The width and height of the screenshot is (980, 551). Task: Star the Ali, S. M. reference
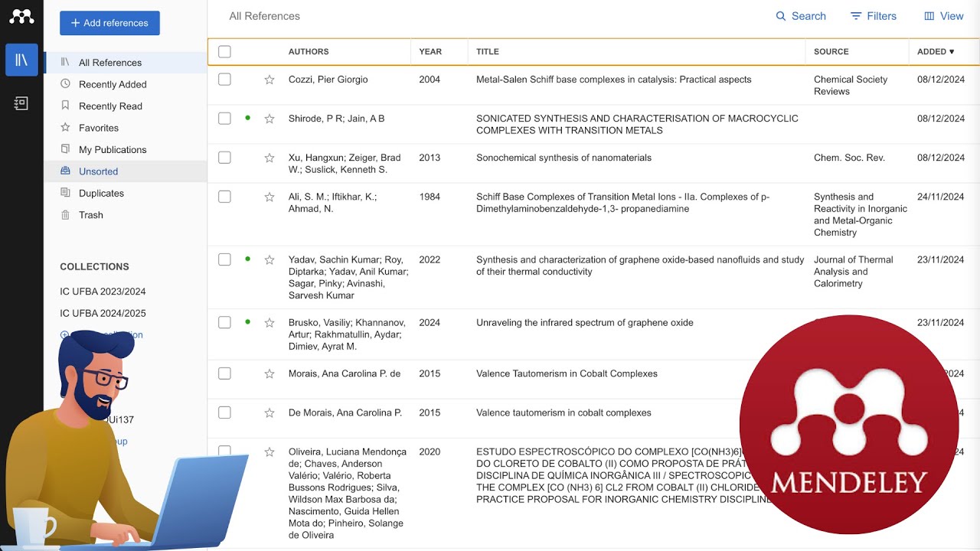269,197
